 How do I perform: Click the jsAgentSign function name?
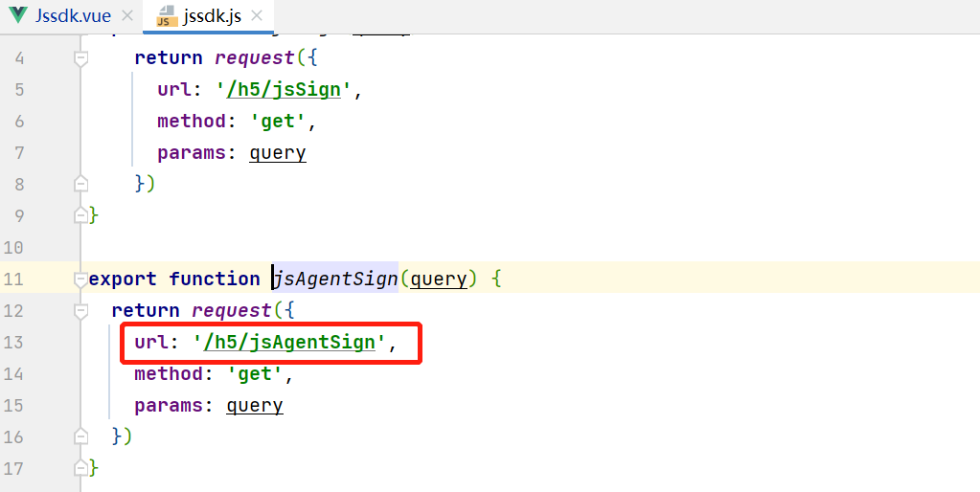pyautogui.click(x=335, y=280)
